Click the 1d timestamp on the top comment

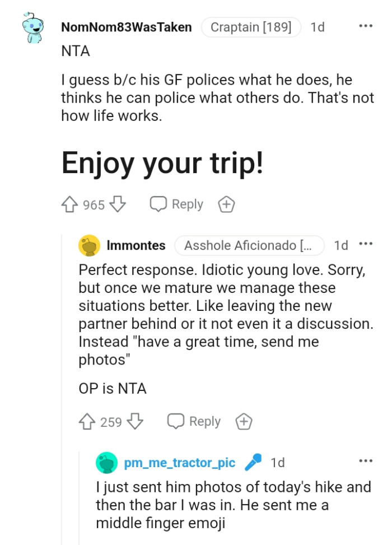coord(318,26)
